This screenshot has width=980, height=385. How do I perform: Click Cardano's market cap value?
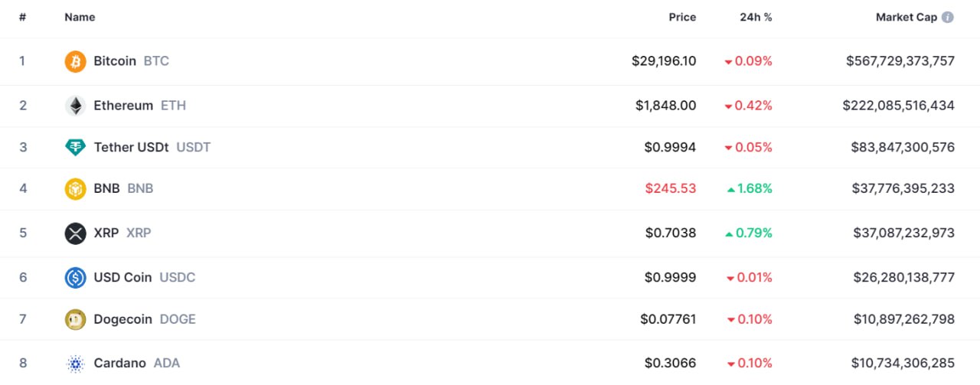click(x=903, y=363)
